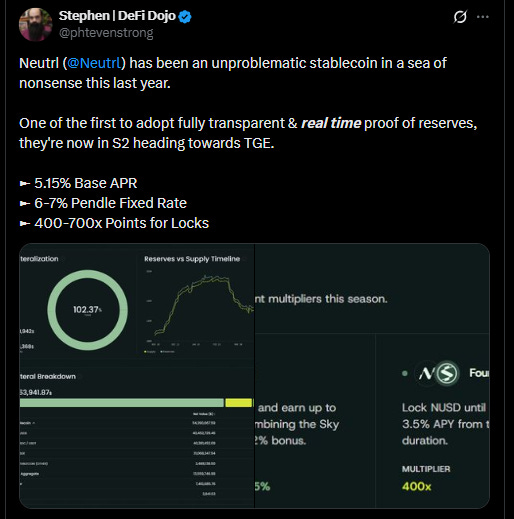Click the 102.37% collateralization donut chart

pyautogui.click(x=87, y=310)
